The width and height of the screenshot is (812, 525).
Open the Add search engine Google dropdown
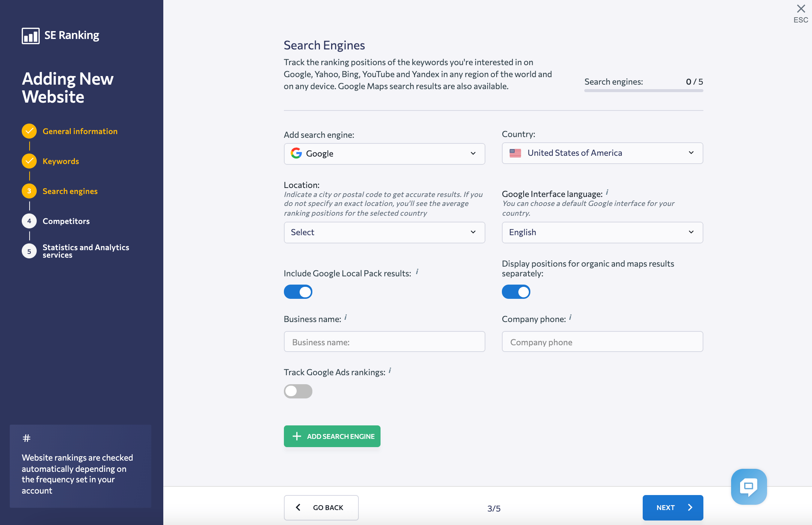(384, 154)
